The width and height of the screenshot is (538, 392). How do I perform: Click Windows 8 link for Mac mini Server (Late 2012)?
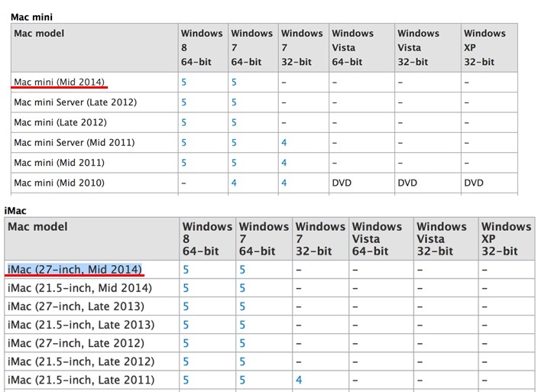184,102
